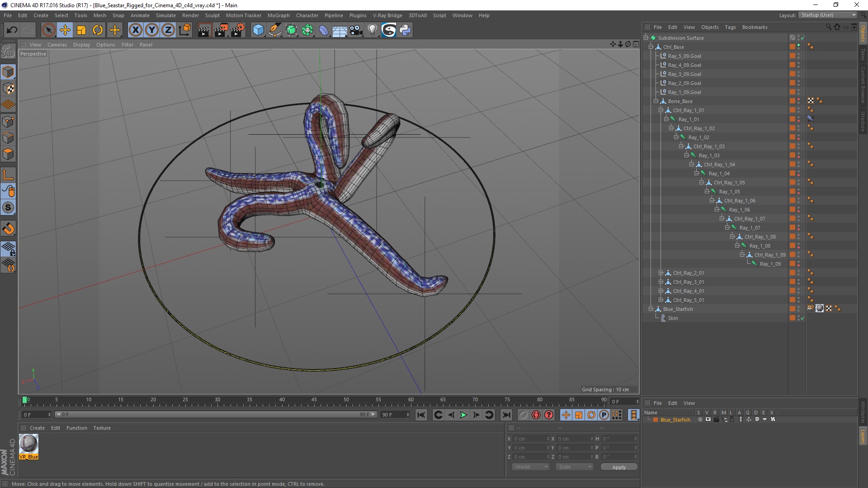Toggle visibility dots for Ray_5_09.Goal
Image resolution: width=868 pixels, height=488 pixels.
[798, 56]
